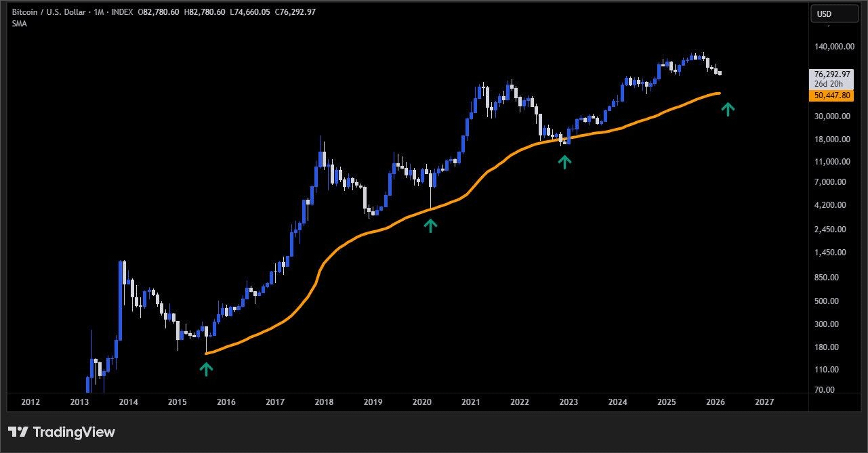Click the close value C76,292.97
Screen dimensions: 868x453
pos(295,12)
